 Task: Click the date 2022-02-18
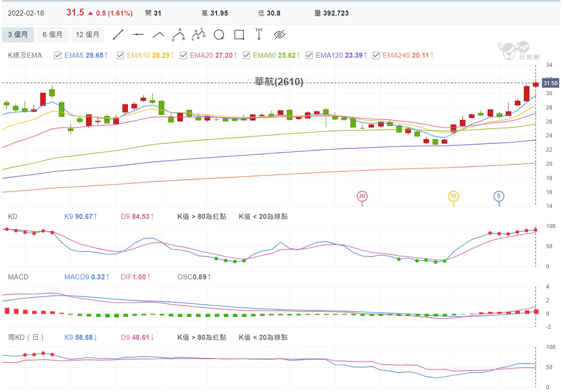pyautogui.click(x=26, y=13)
